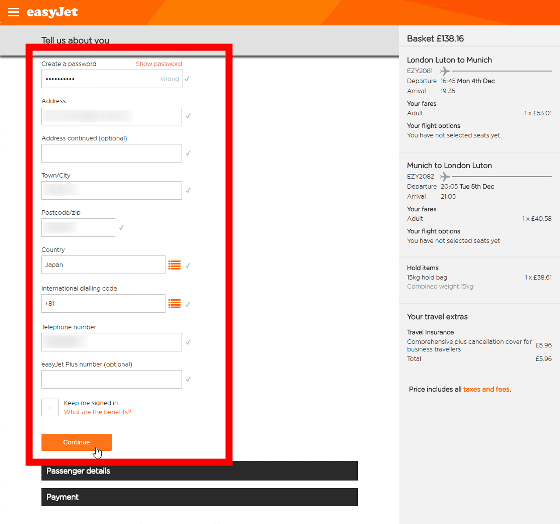Open the hamburger menu icon
Screen dimensions: 560x524
point(13,12)
